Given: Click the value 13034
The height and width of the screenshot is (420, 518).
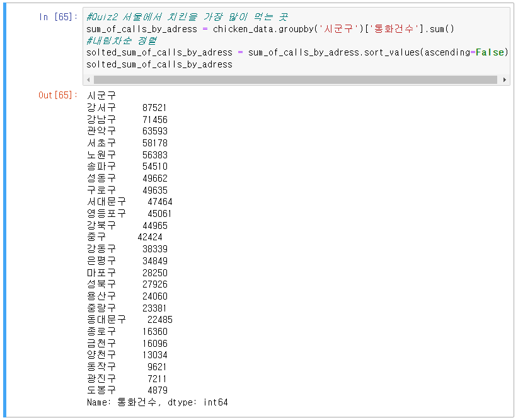Looking at the screenshot, I should 155,355.
